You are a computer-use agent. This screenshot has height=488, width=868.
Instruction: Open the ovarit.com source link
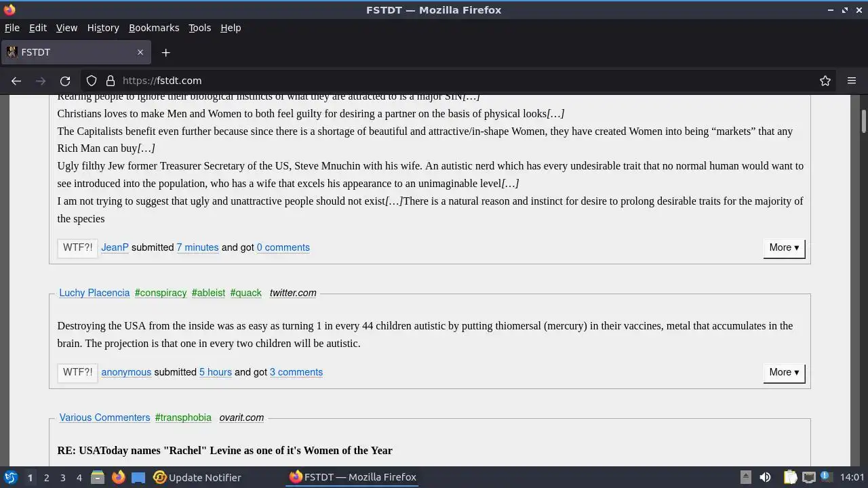coord(241,418)
